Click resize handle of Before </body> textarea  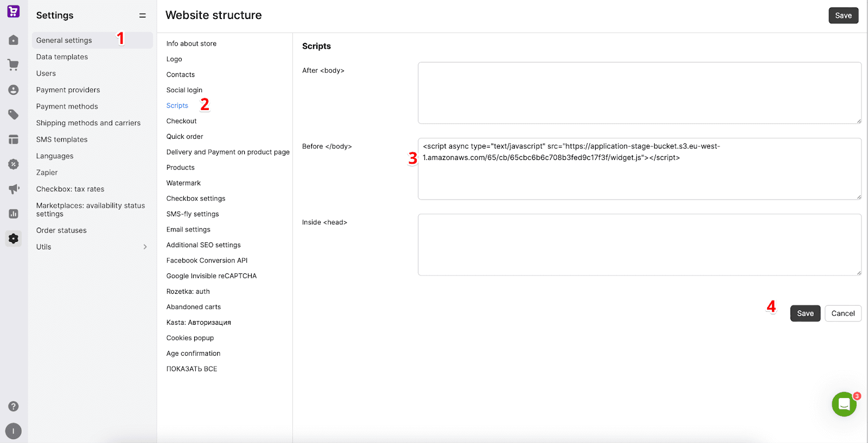click(858, 197)
